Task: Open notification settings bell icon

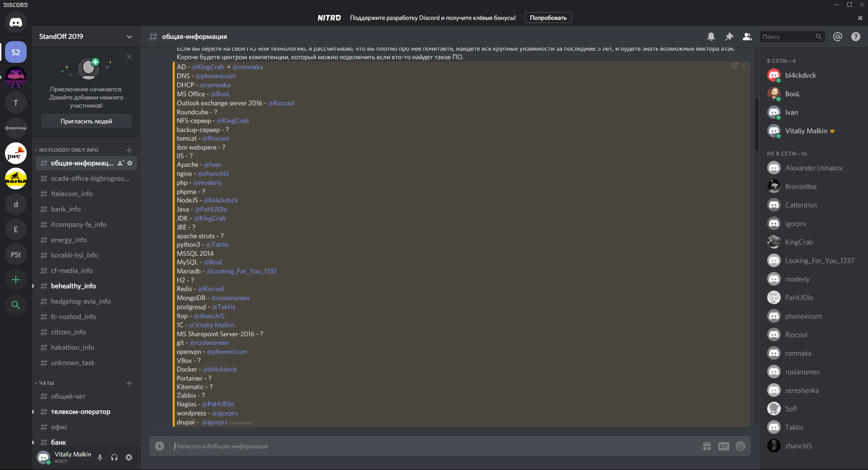Action: point(711,37)
